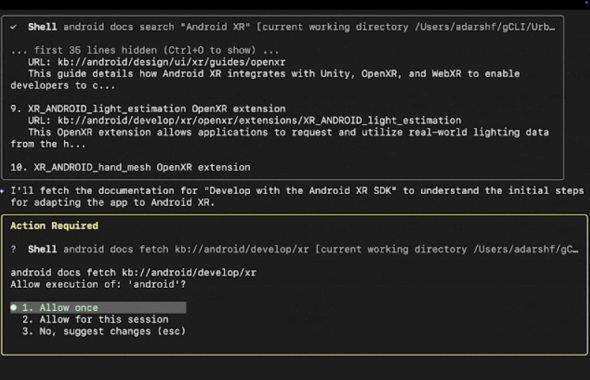Click 'for adapting the app to Android XR.' line
The height and width of the screenshot is (380, 590).
tap(113, 202)
